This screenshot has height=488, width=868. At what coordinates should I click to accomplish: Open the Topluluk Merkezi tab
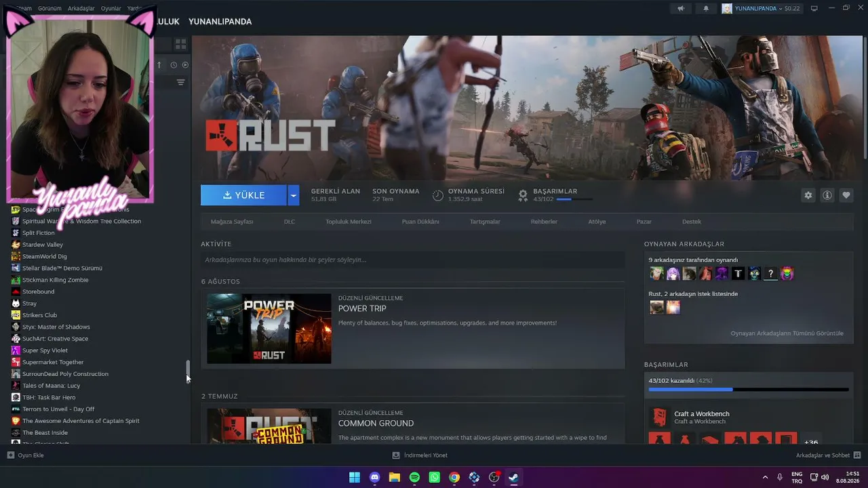(349, 222)
